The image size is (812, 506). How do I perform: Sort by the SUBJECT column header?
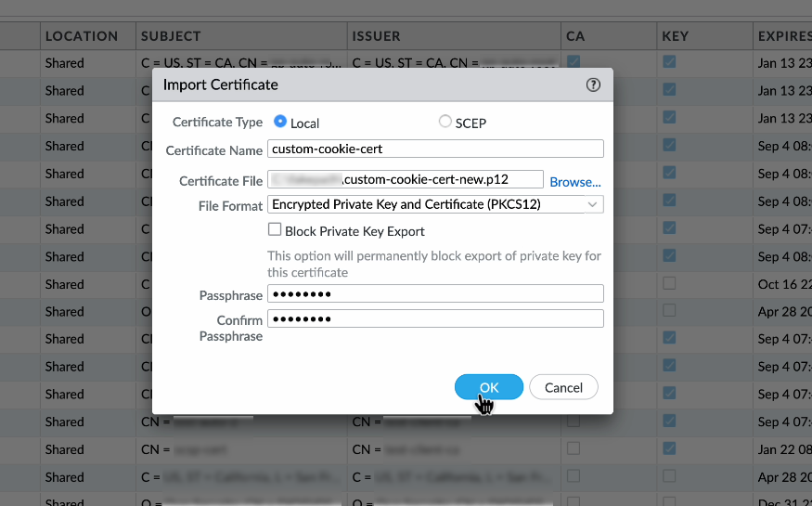[x=171, y=36]
